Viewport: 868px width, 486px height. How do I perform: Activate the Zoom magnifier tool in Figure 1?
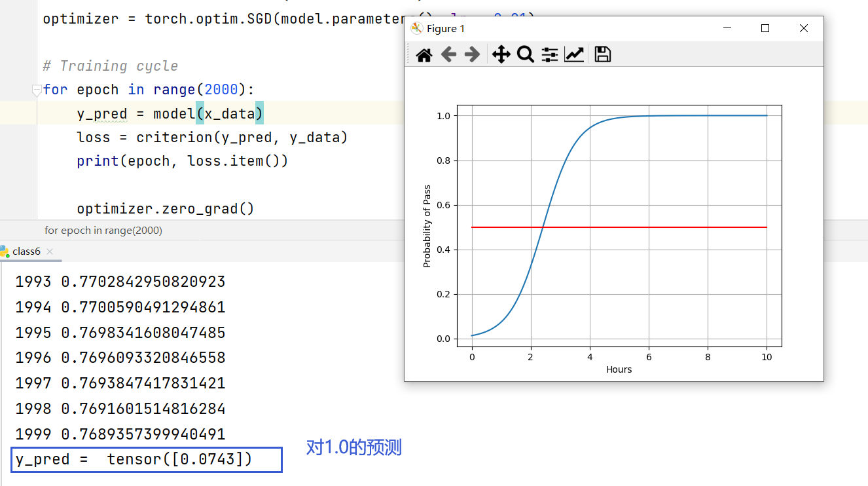click(x=525, y=54)
